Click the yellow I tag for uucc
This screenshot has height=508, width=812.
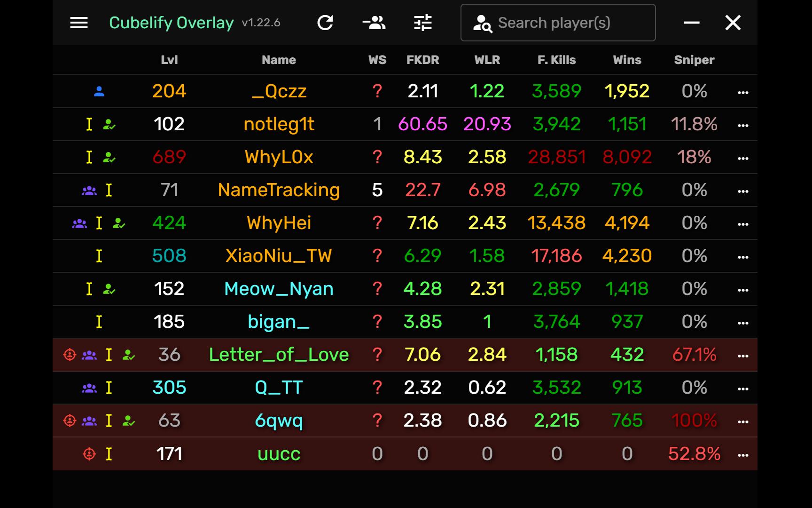109,454
